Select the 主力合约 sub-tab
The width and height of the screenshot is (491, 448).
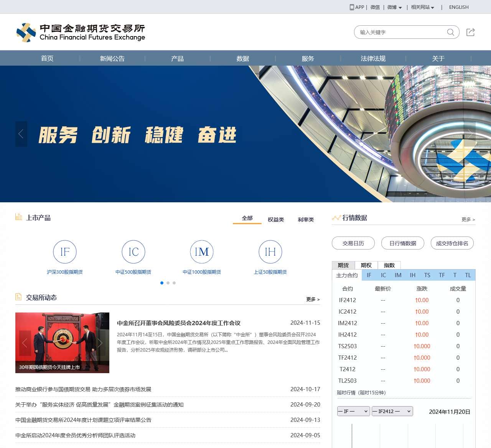point(347,275)
